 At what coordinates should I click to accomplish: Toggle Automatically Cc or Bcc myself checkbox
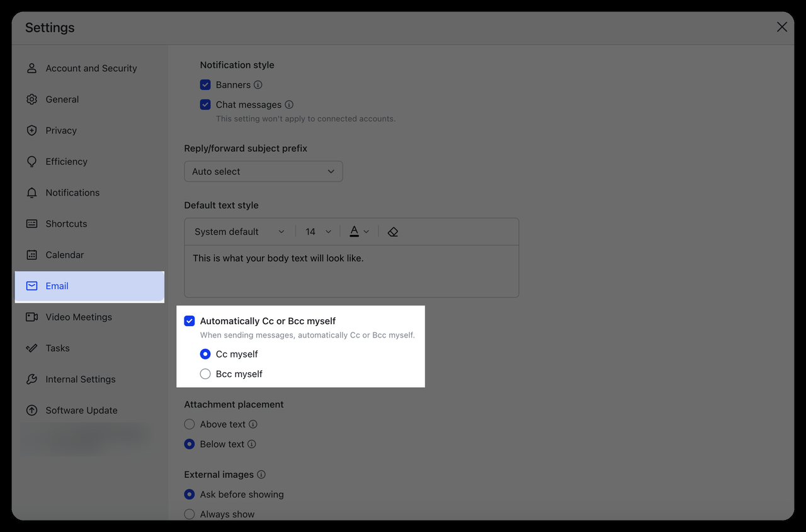pyautogui.click(x=190, y=321)
